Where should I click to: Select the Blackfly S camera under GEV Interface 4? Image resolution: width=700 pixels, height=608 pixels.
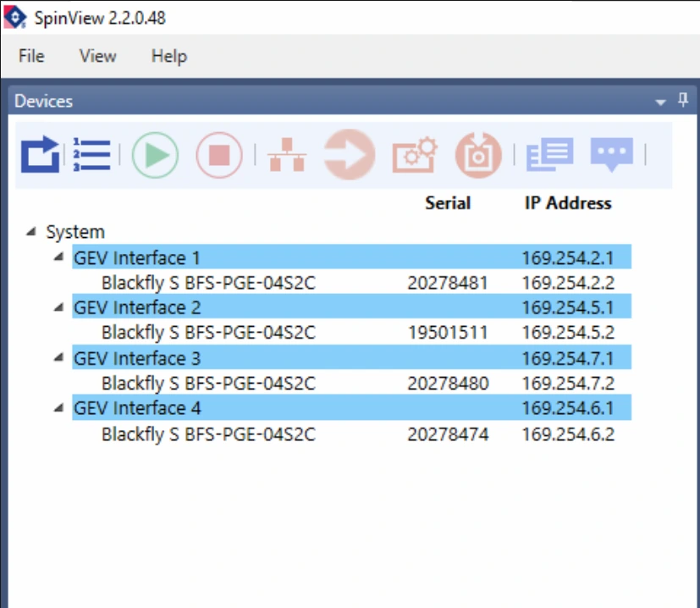(x=208, y=434)
